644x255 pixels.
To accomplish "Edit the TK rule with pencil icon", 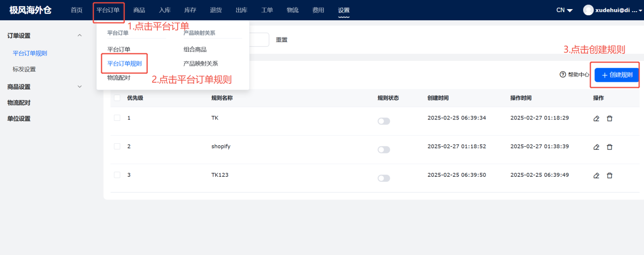I will pos(596,118).
